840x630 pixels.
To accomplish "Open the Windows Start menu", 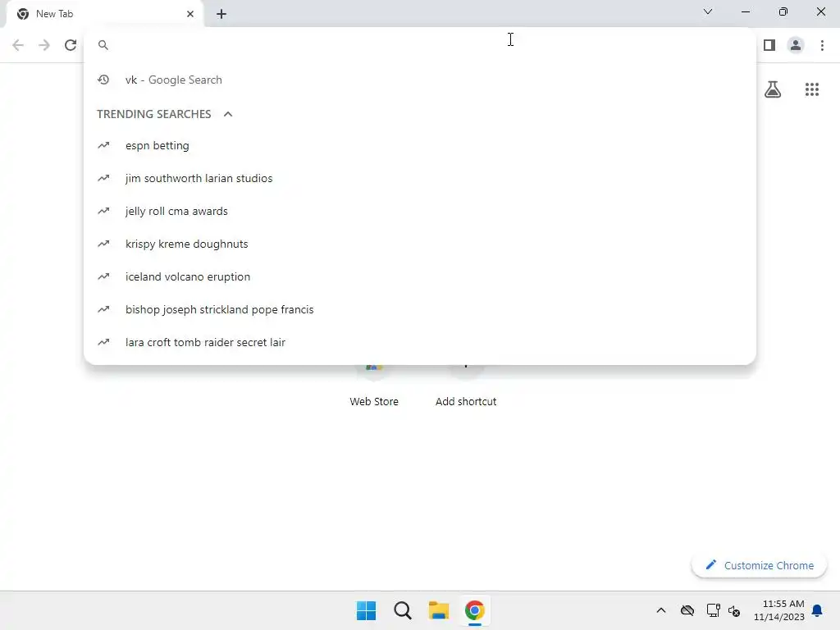I will click(367, 610).
